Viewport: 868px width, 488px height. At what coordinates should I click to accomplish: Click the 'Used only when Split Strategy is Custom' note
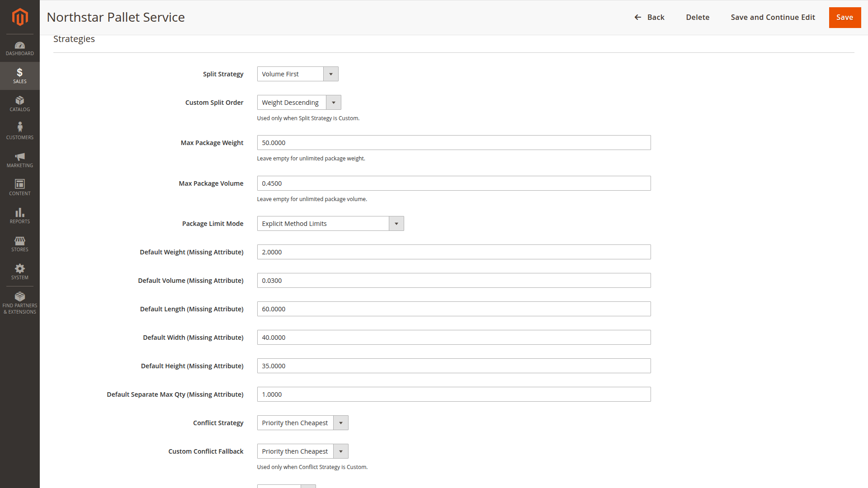click(308, 118)
